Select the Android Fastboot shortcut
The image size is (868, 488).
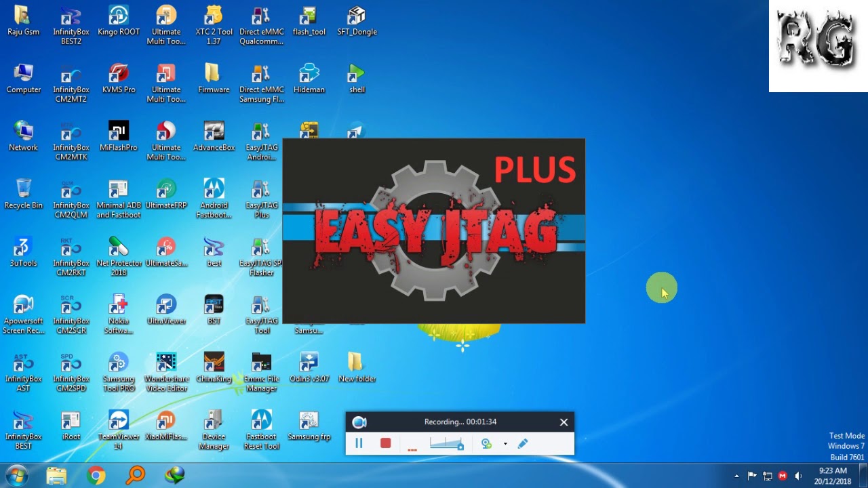coord(214,199)
